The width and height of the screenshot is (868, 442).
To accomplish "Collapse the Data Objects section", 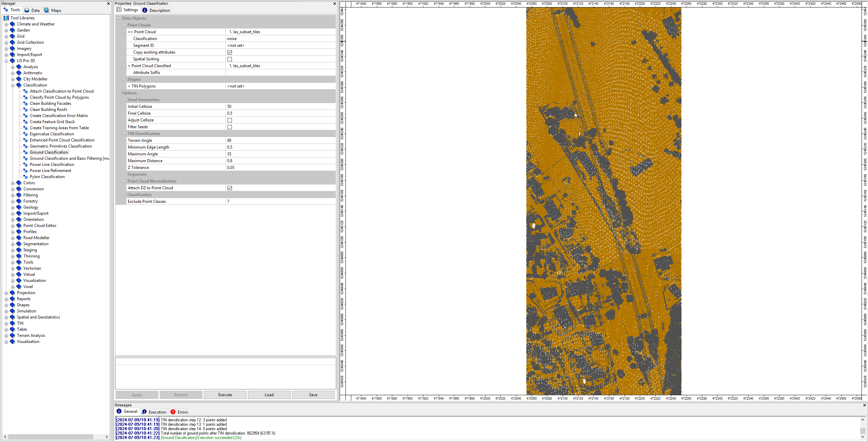I will pos(118,18).
